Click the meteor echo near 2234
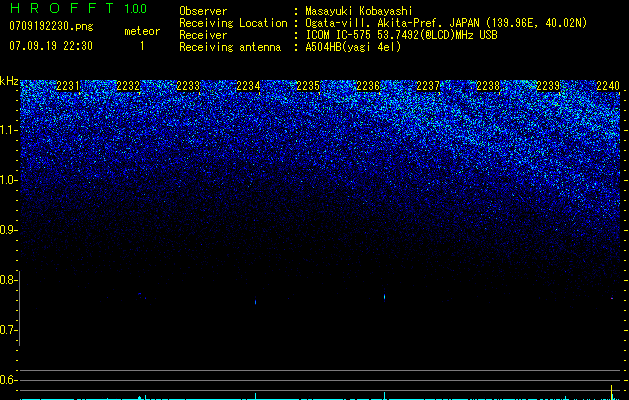629x400 pixels. coord(256,301)
